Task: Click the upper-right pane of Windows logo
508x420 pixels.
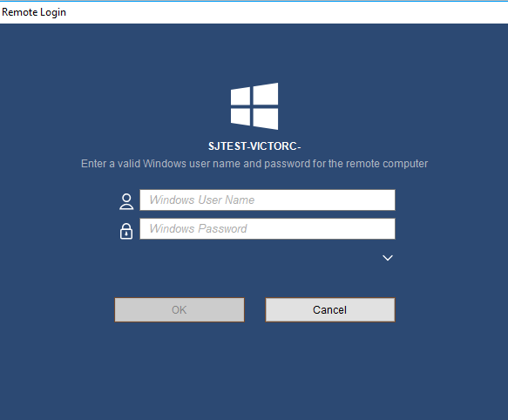Action: tap(266, 94)
